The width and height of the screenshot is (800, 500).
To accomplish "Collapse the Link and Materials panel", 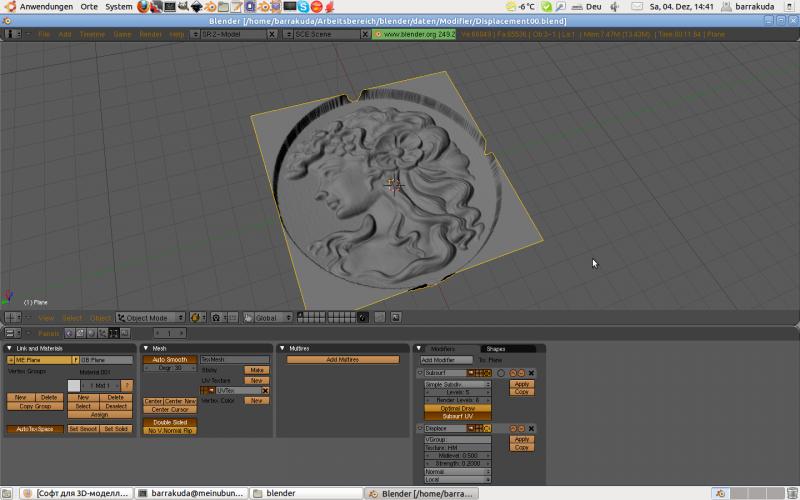I will pyautogui.click(x=9, y=348).
